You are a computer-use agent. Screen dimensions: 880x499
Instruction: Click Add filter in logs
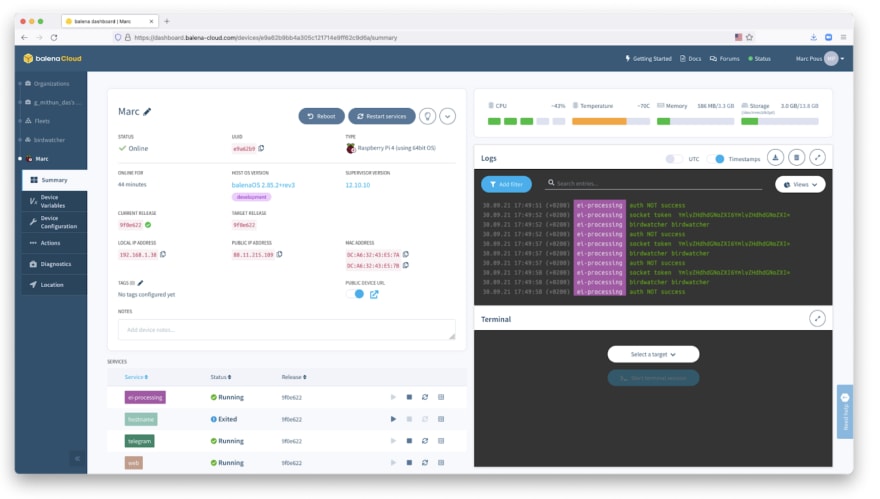tap(506, 184)
